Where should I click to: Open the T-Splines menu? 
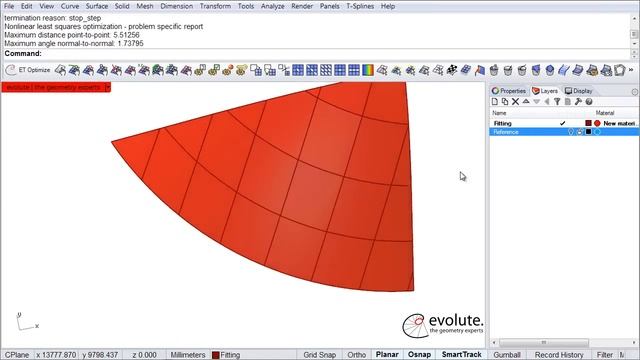coord(360,6)
